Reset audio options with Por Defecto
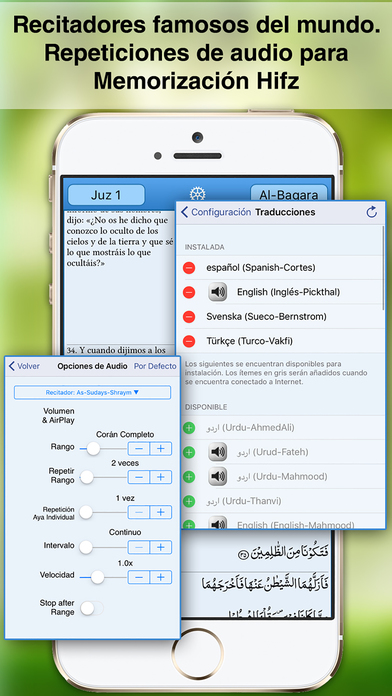Screen dimensions: 392x696 pyautogui.click(x=155, y=366)
